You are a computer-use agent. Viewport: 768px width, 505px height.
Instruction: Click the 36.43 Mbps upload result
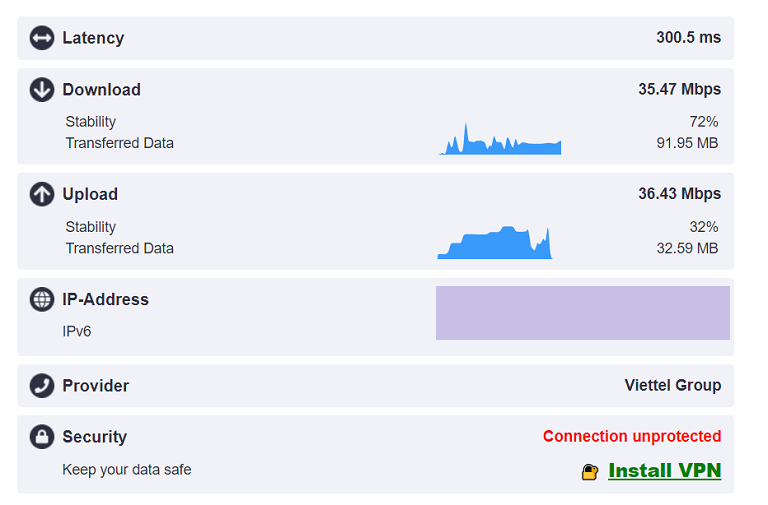(x=679, y=193)
